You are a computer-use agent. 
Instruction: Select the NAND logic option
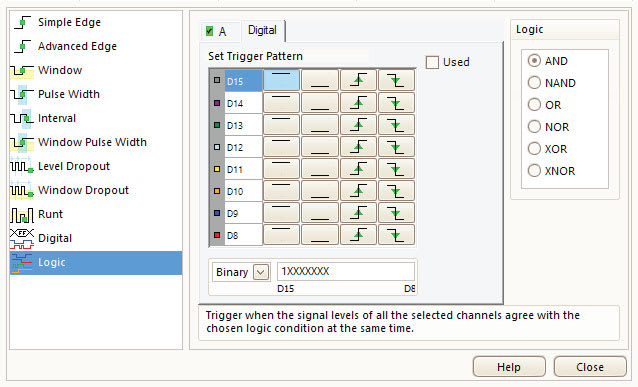pyautogui.click(x=534, y=83)
